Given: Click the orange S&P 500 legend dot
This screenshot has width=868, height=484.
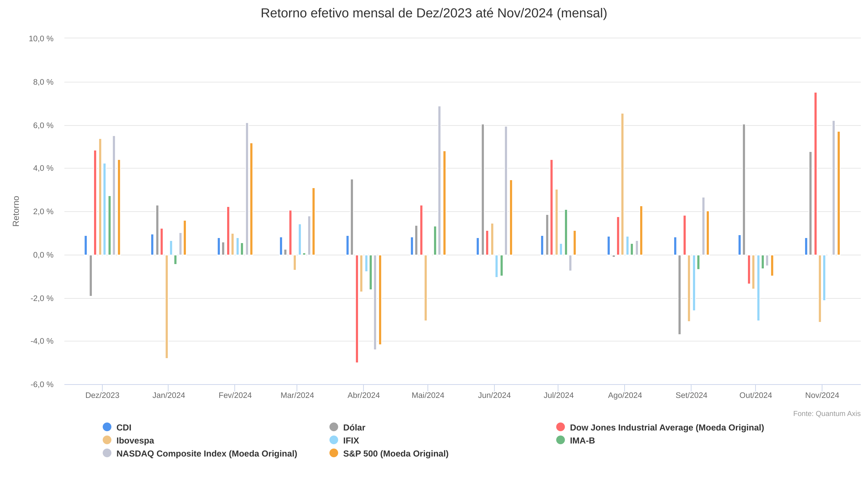Looking at the screenshot, I should pos(334,453).
